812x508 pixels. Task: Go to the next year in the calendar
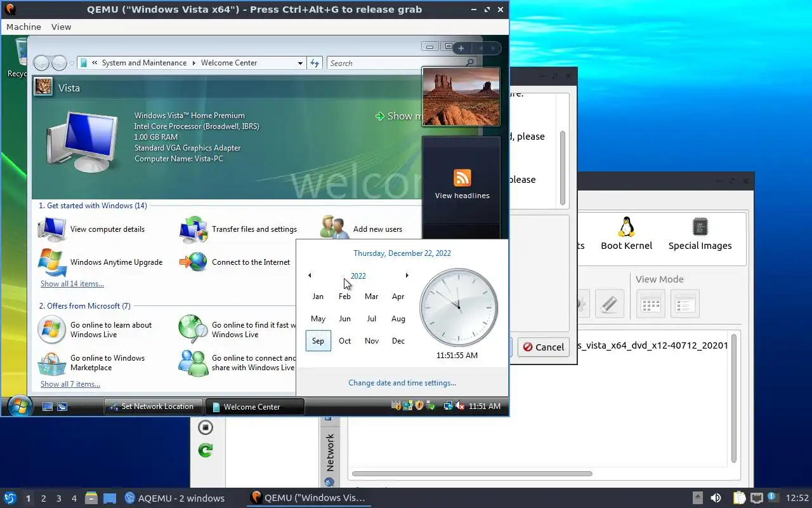(x=407, y=276)
